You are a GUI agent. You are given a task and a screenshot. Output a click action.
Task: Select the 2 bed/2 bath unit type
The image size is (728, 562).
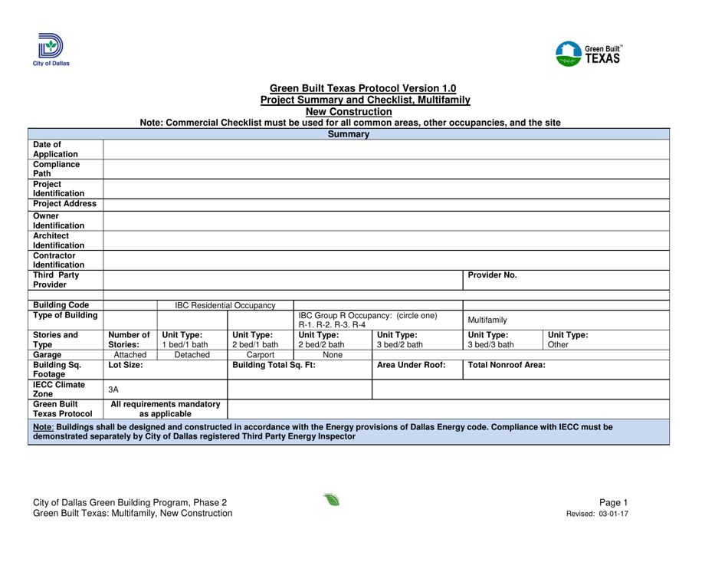[x=333, y=340]
